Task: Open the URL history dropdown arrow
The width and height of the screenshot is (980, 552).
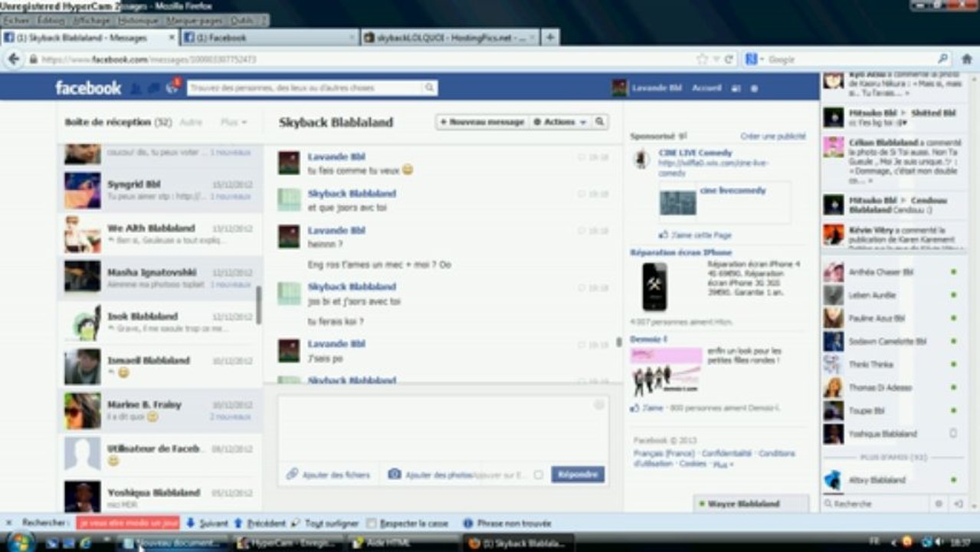Action: click(x=716, y=59)
